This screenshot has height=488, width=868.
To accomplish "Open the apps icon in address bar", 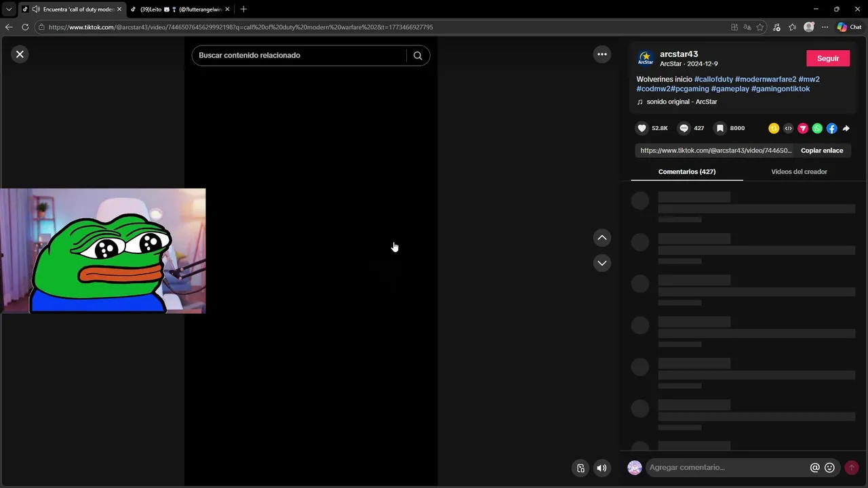I will [x=734, y=27].
